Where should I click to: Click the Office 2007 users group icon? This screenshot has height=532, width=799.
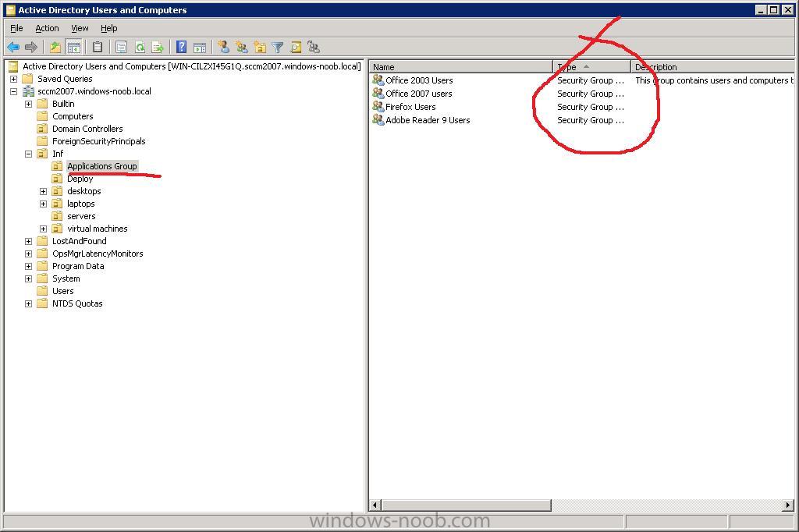[x=378, y=93]
